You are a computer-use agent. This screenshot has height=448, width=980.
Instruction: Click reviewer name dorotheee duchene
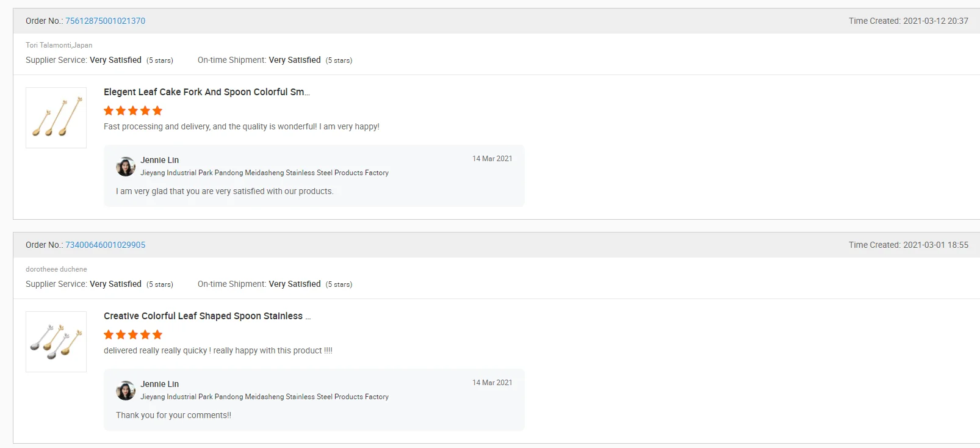coord(56,269)
